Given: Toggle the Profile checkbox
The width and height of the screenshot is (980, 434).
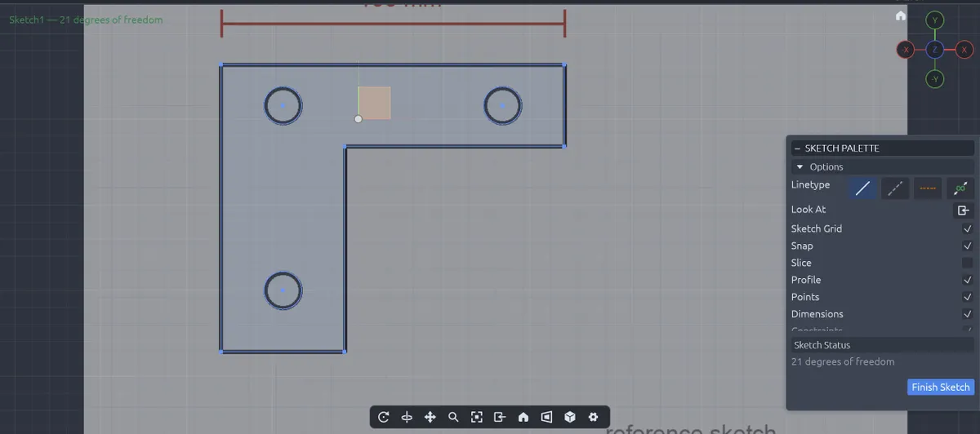Looking at the screenshot, I should click(x=968, y=280).
